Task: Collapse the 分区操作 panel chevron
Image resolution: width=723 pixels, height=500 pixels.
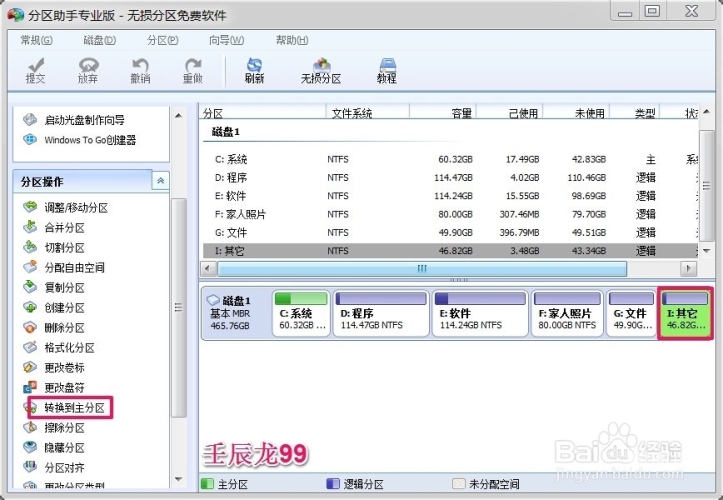Action: point(160,181)
